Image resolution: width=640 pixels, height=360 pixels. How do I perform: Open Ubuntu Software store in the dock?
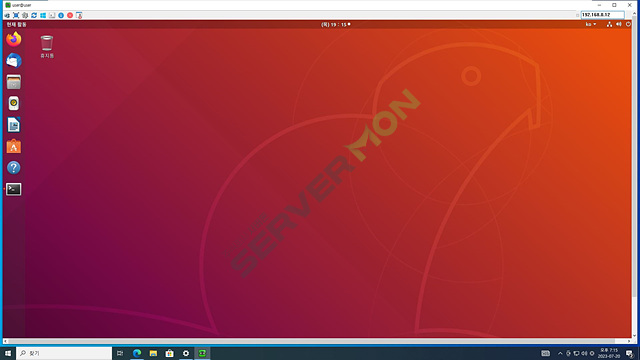pos(13,146)
